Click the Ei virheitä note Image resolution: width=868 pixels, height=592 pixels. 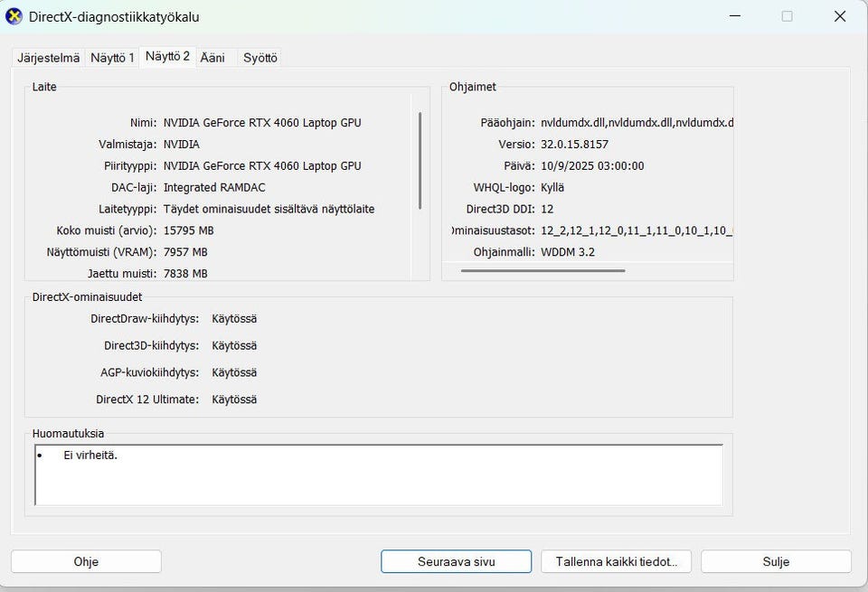pos(90,456)
